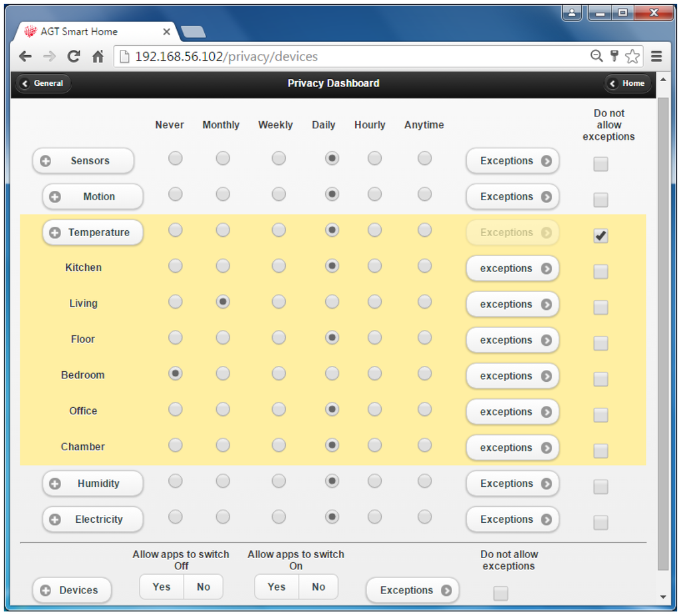Viewport: 681px width, 616px height.
Task: Click the browser forward arrow
Action: pos(49,57)
